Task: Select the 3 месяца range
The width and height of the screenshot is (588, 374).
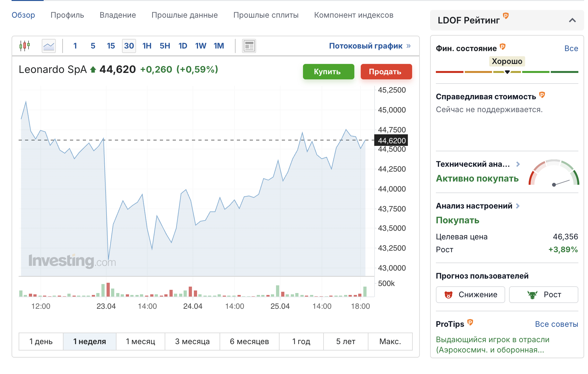Action: pos(193,342)
